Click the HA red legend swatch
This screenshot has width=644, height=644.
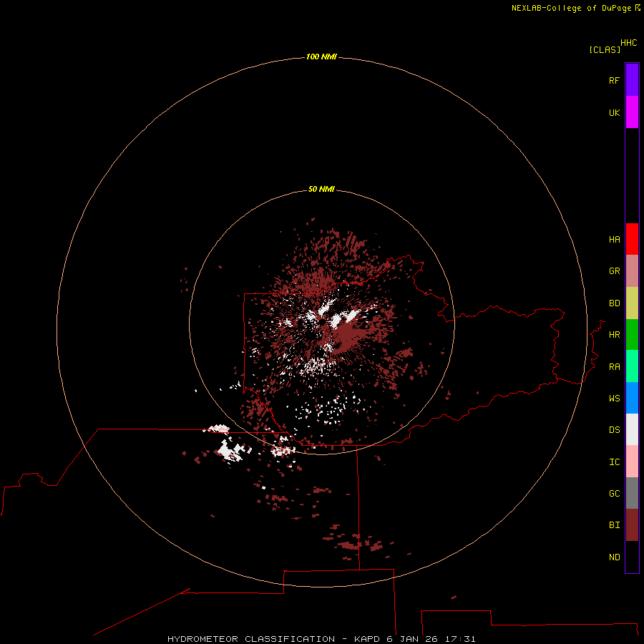(x=632, y=239)
